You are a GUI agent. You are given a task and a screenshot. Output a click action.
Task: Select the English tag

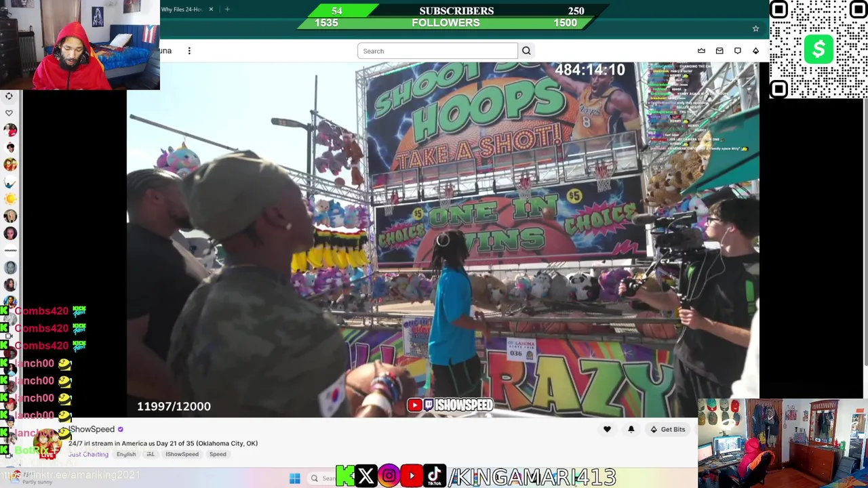pos(126,454)
